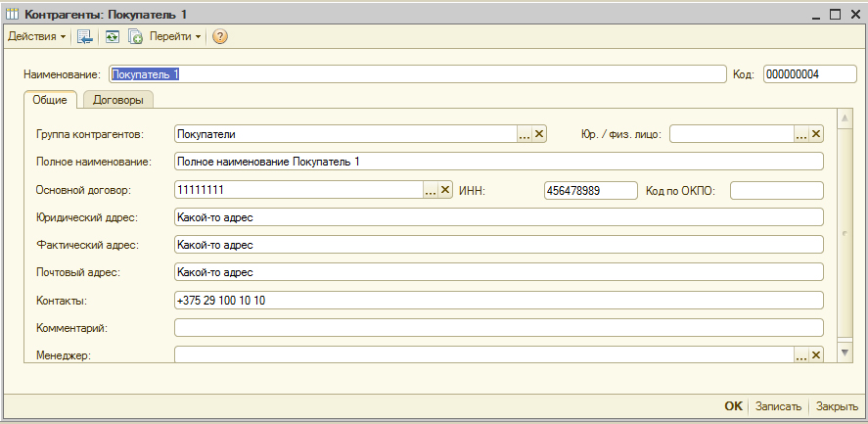Expand the Перейти dropdown menu
This screenshot has width=868, height=424.
tap(175, 36)
